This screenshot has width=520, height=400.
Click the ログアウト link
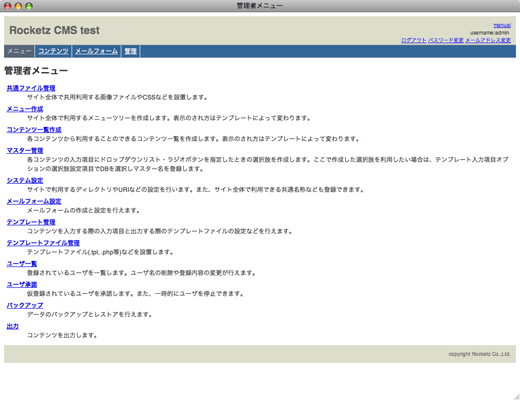pos(413,40)
